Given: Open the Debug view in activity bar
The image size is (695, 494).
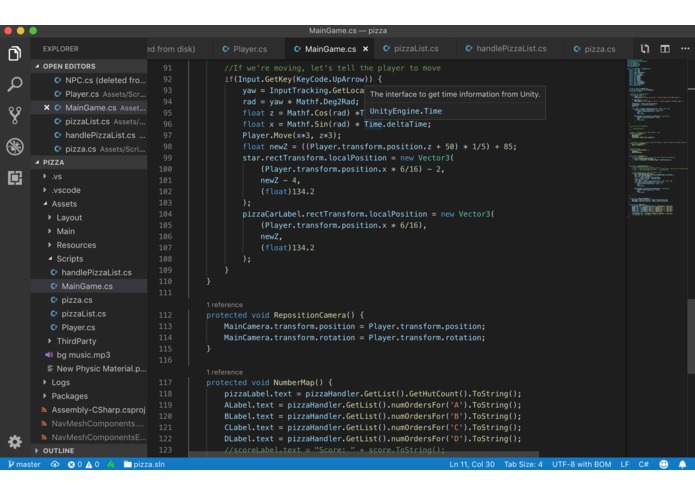Looking at the screenshot, I should [15, 147].
